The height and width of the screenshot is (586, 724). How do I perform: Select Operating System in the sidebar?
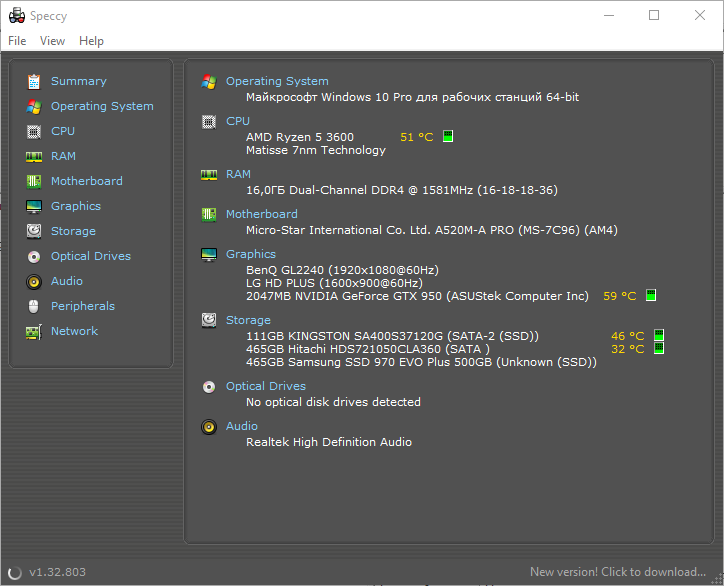tap(102, 106)
